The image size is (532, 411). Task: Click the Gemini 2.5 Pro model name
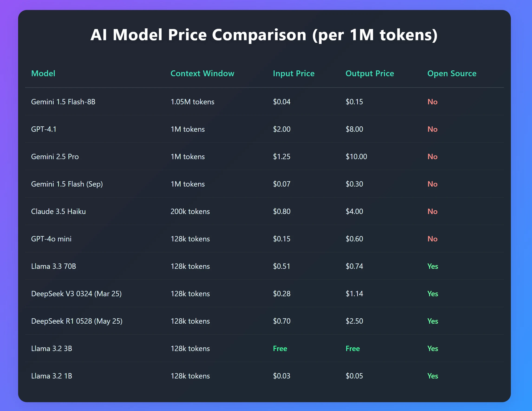(x=55, y=157)
